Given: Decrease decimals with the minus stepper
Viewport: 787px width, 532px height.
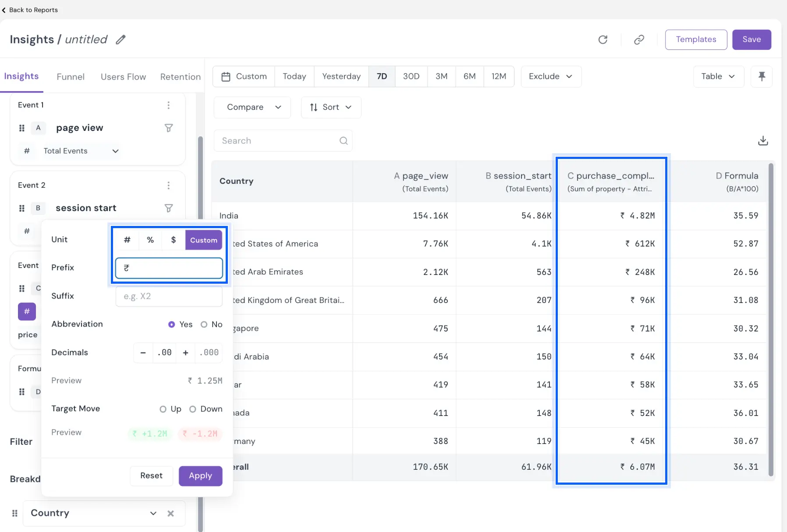Looking at the screenshot, I should (143, 353).
